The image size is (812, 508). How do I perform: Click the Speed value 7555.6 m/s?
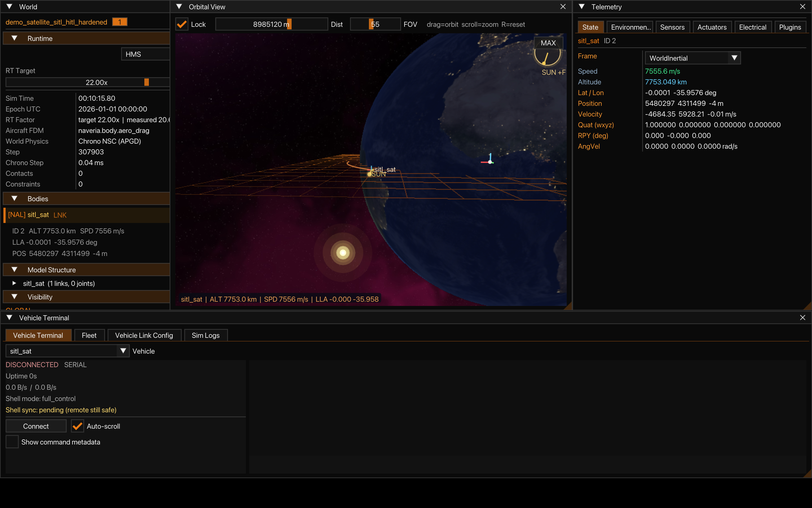[x=662, y=71]
